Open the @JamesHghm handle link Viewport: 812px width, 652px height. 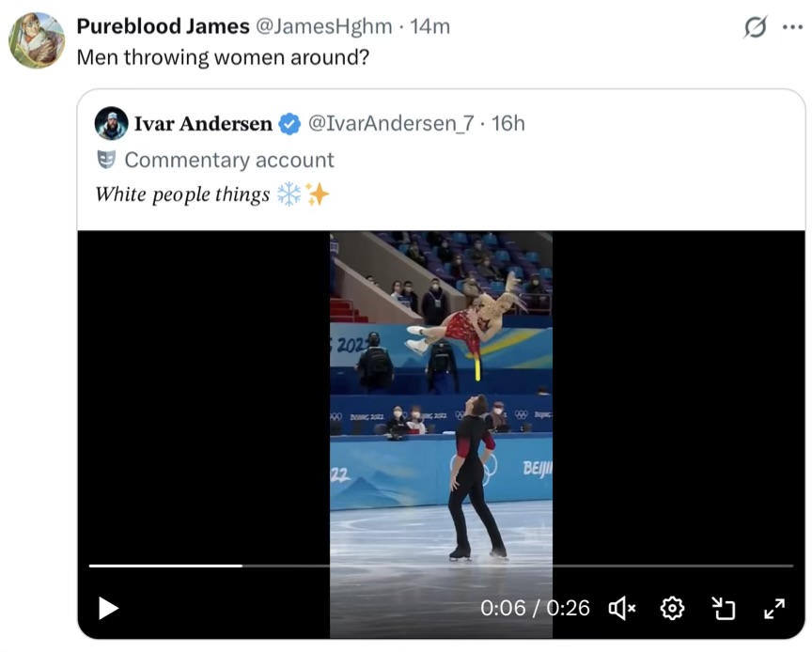pyautogui.click(x=324, y=27)
